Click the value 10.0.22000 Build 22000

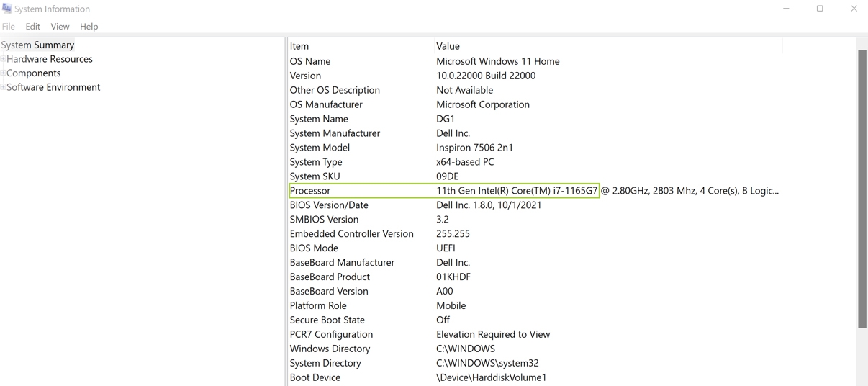[486, 76]
